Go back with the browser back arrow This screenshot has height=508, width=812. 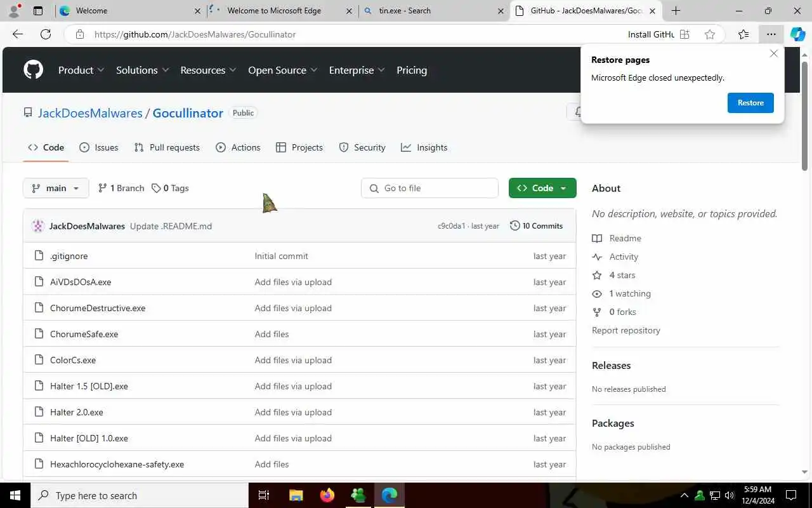(18, 34)
